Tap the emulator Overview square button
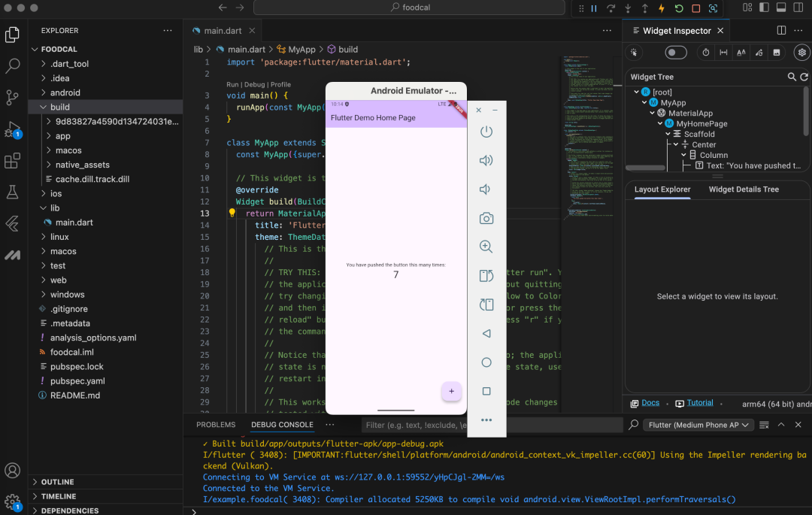The image size is (812, 515). tap(486, 391)
